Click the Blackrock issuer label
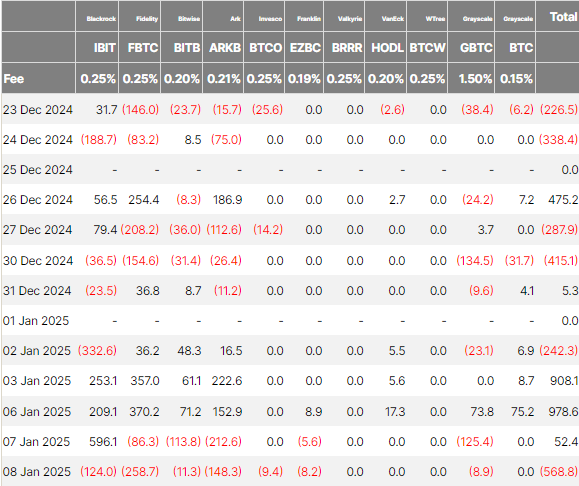579x486 pixels. [x=101, y=19]
